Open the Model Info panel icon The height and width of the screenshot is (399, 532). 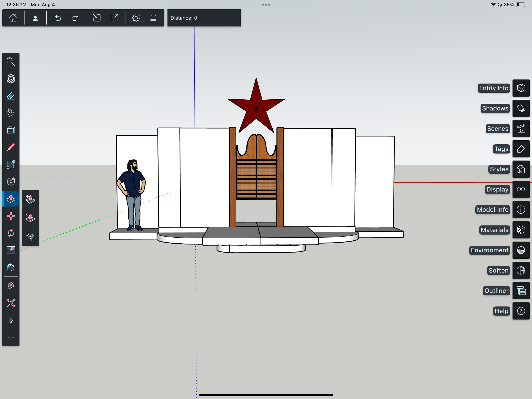point(521,210)
